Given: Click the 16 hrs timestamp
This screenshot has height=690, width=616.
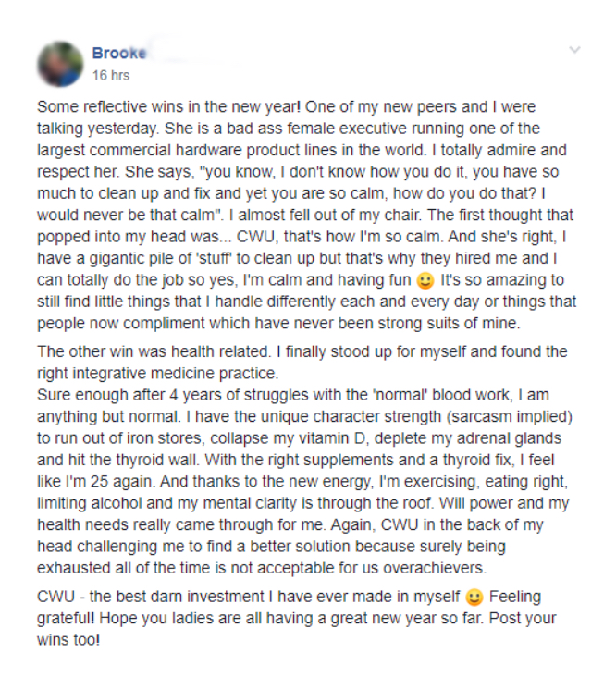Looking at the screenshot, I should pyautogui.click(x=111, y=76).
